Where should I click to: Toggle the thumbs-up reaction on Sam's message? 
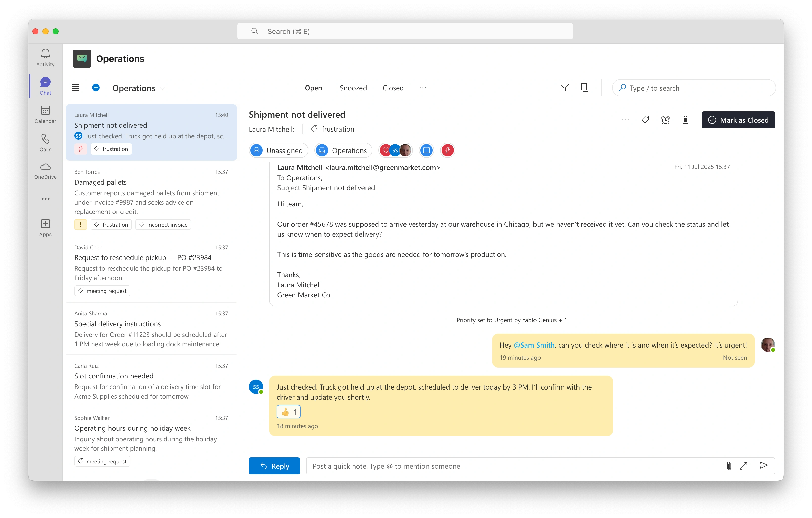tap(288, 412)
